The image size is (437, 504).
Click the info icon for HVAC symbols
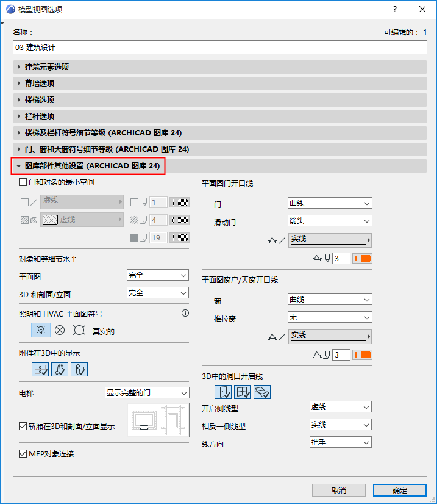[185, 313]
